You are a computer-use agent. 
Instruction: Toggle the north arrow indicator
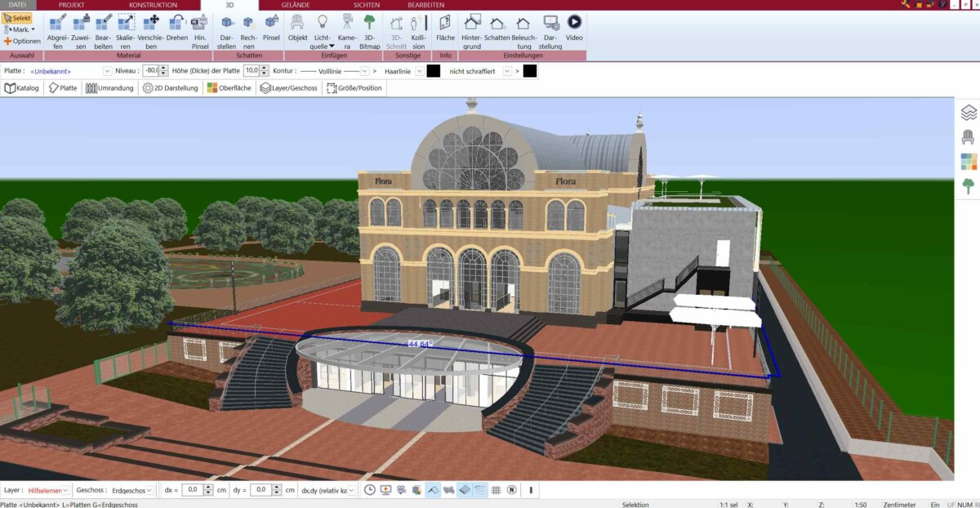pyautogui.click(x=511, y=490)
